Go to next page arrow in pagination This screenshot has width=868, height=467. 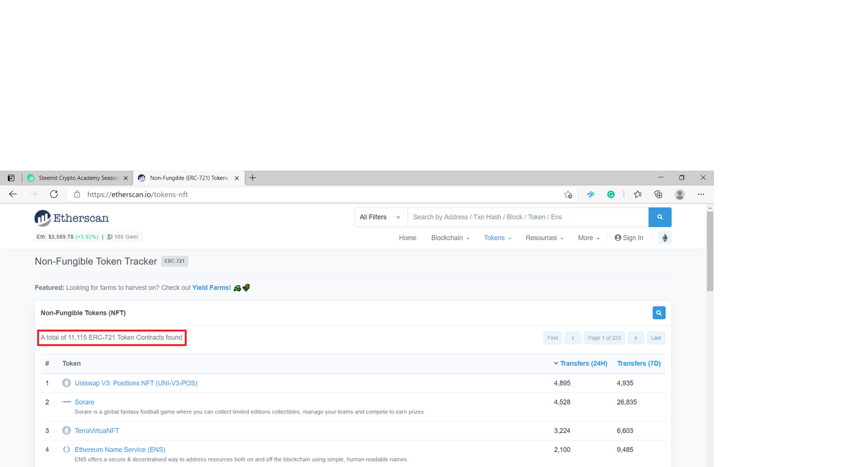pos(635,338)
